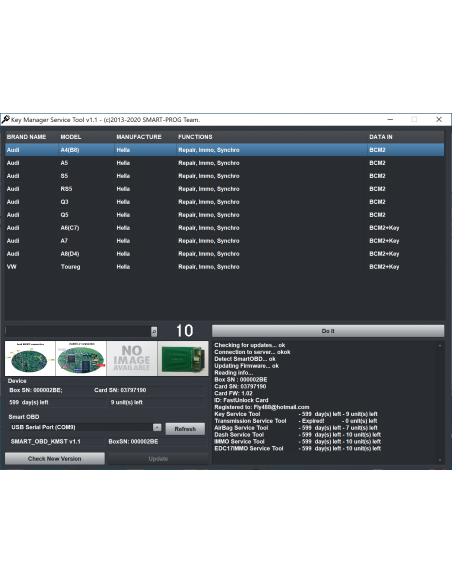Select the Audi A5 row
The height and width of the screenshot is (584, 452).
pos(225,163)
